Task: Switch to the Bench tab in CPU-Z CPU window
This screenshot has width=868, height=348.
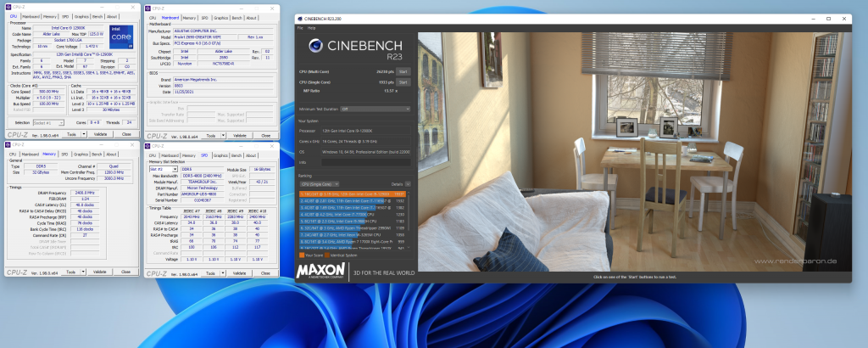Action: [x=98, y=16]
